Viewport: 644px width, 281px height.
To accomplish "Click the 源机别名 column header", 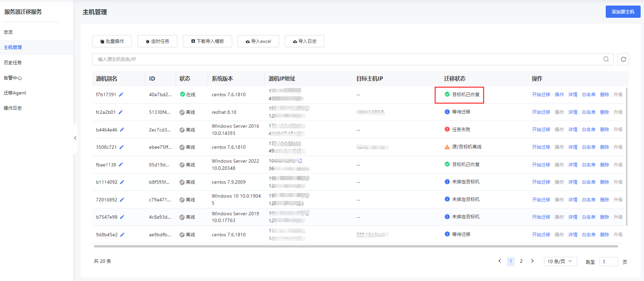I will point(107,79).
